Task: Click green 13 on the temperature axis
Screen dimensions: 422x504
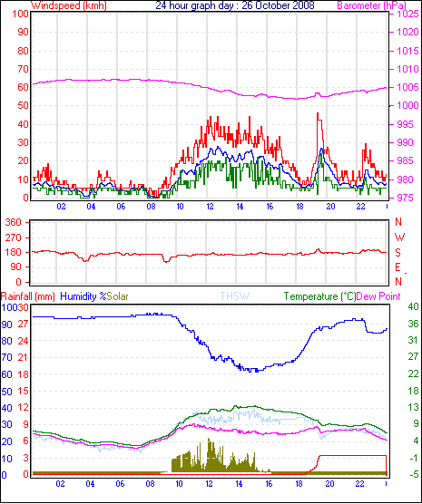Action: (x=413, y=407)
